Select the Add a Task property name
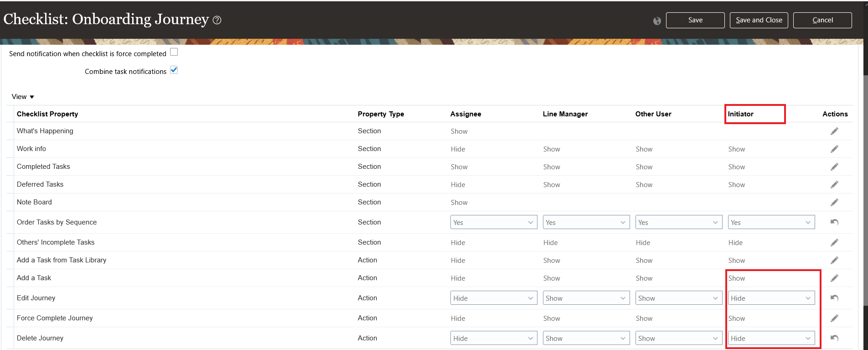 pyautogui.click(x=34, y=278)
